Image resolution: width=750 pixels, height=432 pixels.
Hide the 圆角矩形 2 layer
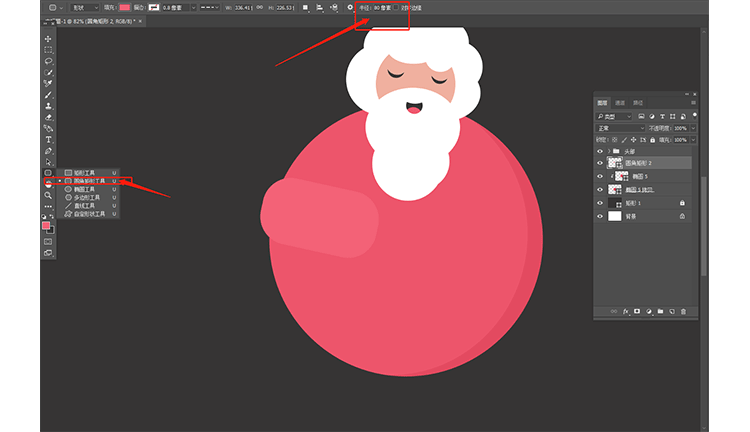tap(600, 163)
